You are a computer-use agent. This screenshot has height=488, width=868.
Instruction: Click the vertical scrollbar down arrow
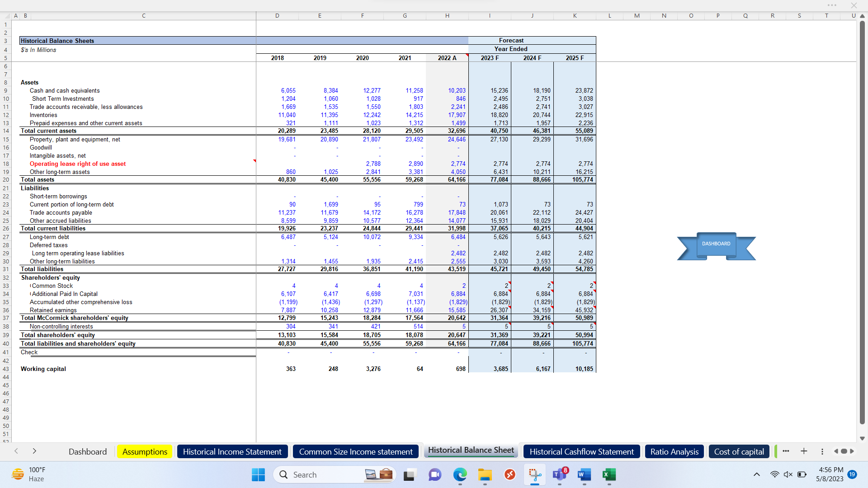[x=863, y=438]
